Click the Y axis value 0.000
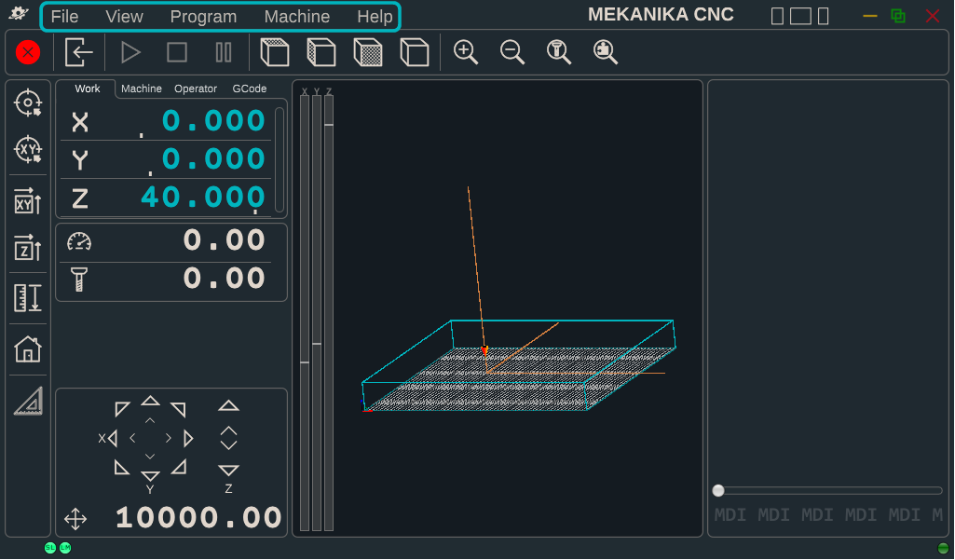The width and height of the screenshot is (955, 560). click(x=213, y=159)
